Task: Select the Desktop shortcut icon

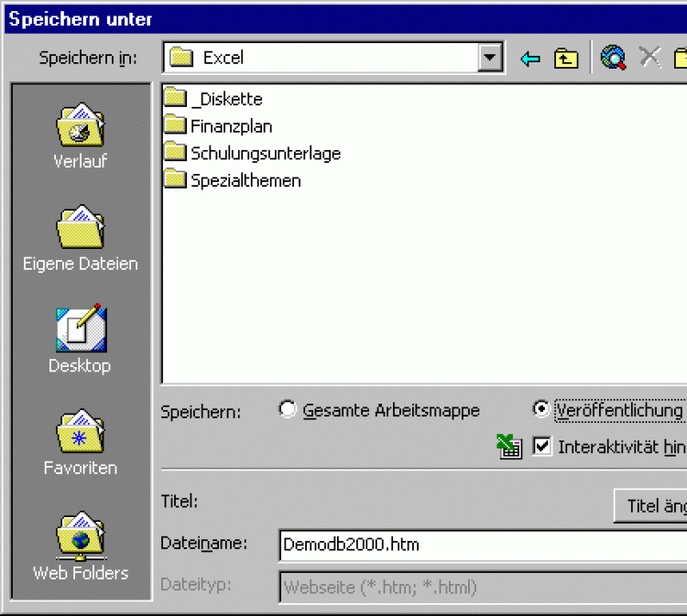Action: point(81,331)
